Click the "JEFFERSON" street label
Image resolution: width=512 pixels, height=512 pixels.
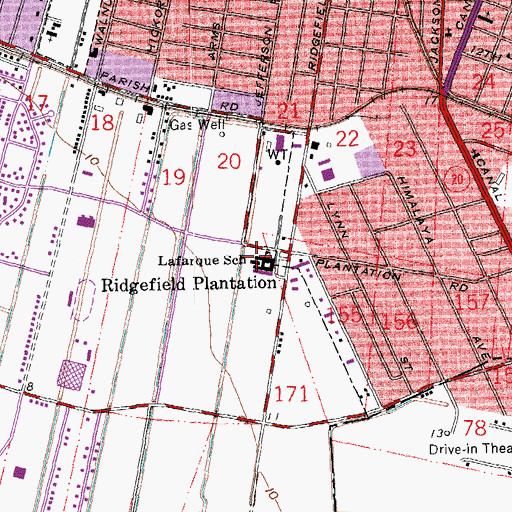pos(263,67)
